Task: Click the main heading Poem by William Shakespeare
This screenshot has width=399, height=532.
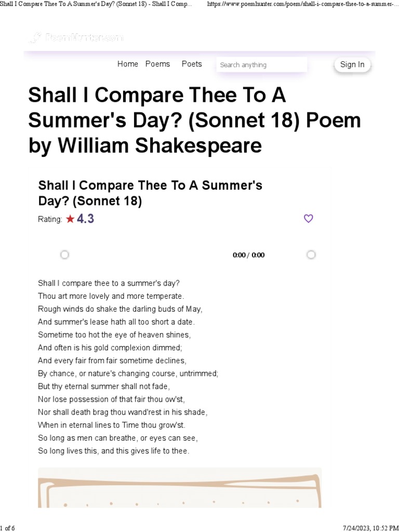Action: tap(194, 121)
